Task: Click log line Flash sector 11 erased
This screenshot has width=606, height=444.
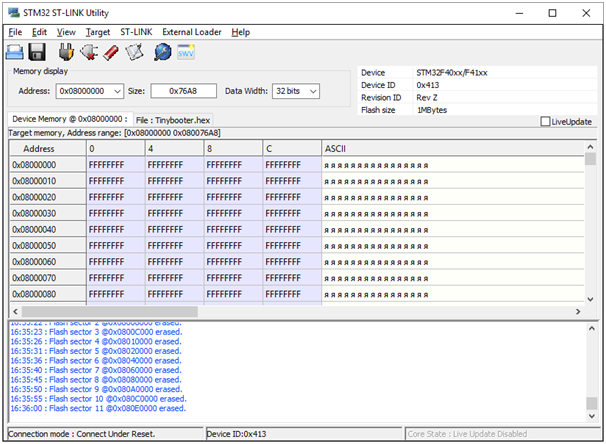Action: tap(98, 408)
